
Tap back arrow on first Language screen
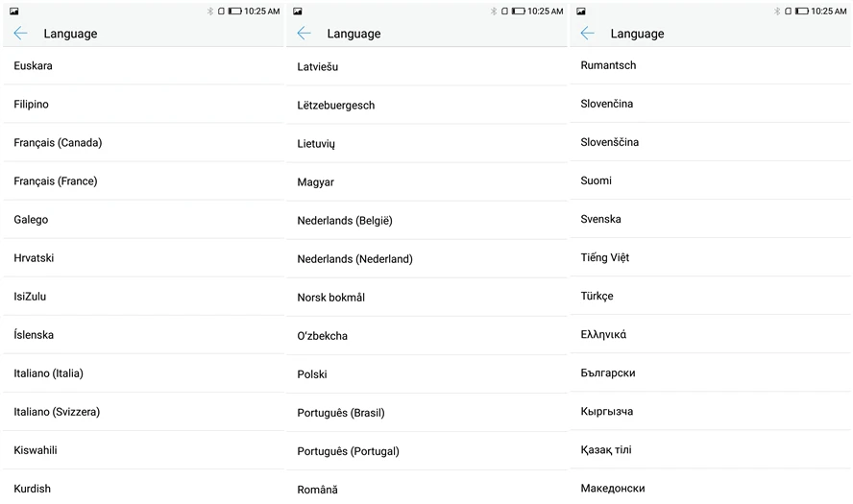[x=20, y=34]
